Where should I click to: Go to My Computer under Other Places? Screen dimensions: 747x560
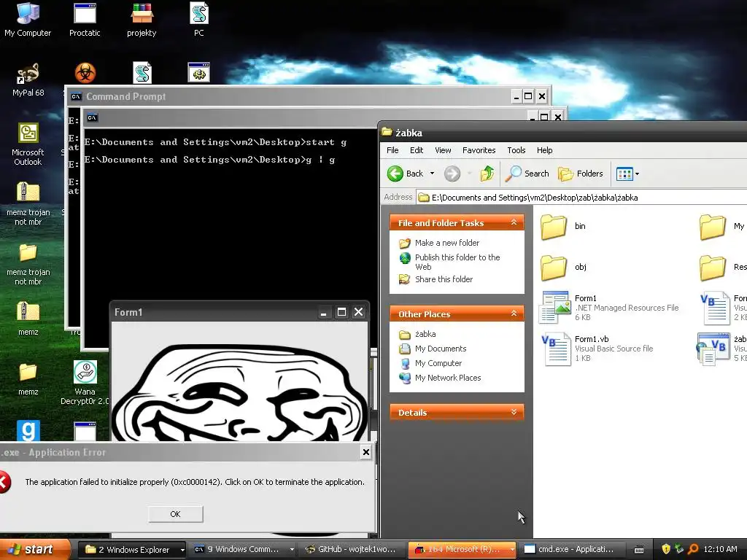(x=438, y=363)
